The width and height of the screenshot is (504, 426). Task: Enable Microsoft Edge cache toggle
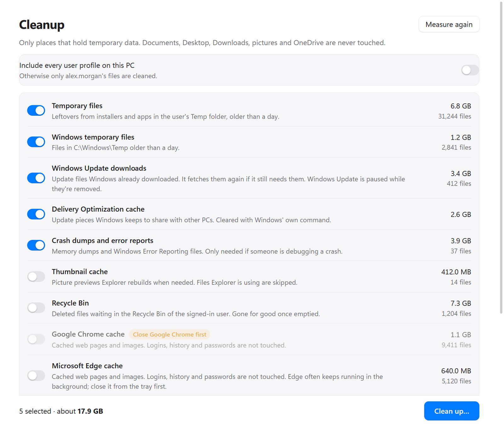[x=36, y=376]
